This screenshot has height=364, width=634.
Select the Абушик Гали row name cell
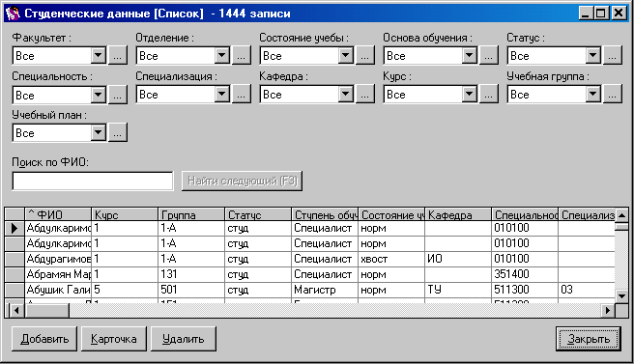(x=58, y=290)
